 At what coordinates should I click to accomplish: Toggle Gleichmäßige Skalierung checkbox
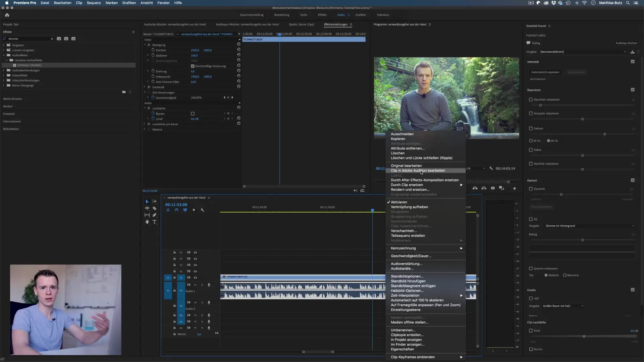pos(193,66)
